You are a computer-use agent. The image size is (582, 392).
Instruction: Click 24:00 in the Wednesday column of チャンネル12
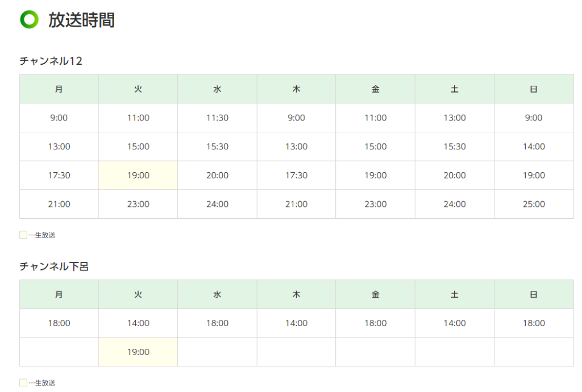[x=217, y=205]
